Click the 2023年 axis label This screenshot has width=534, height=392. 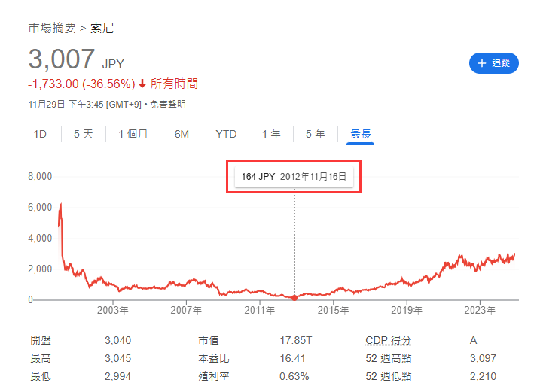[480, 310]
